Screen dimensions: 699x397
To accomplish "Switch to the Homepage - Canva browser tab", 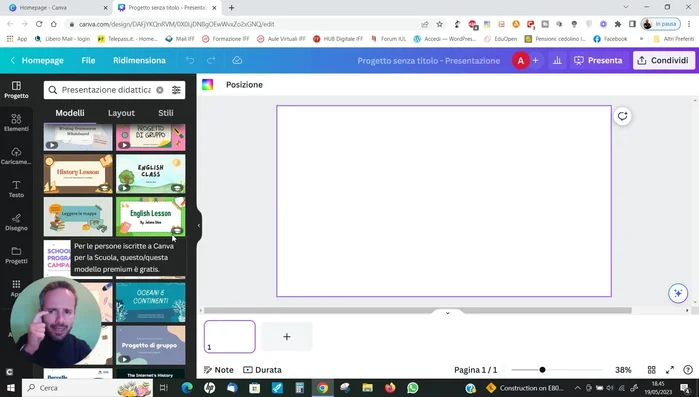I will pyautogui.click(x=58, y=8).
